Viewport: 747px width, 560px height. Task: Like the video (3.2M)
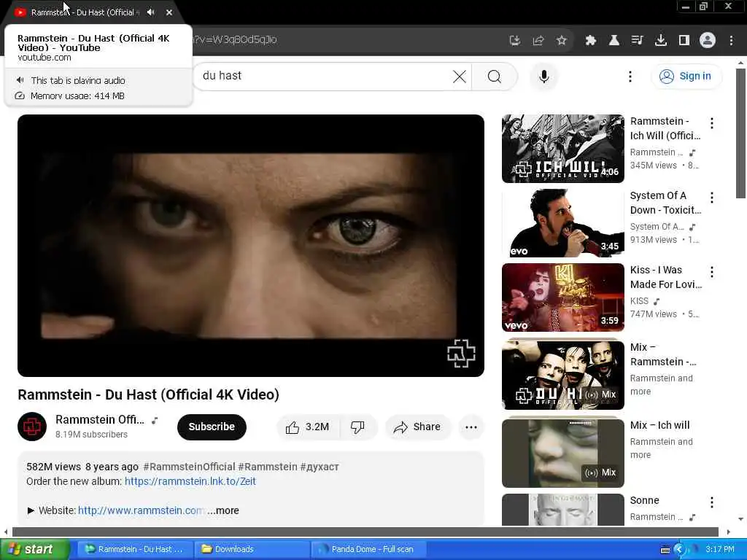[x=308, y=427]
